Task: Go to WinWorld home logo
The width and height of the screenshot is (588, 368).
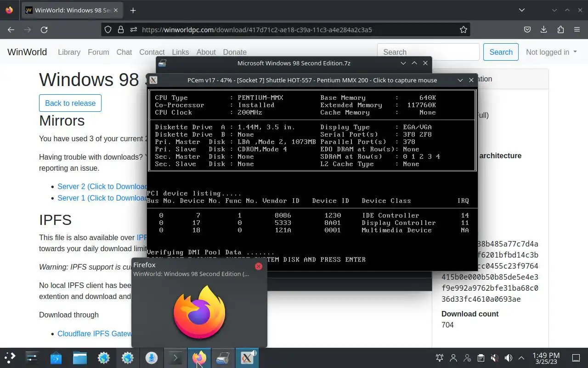Action: 27,52
